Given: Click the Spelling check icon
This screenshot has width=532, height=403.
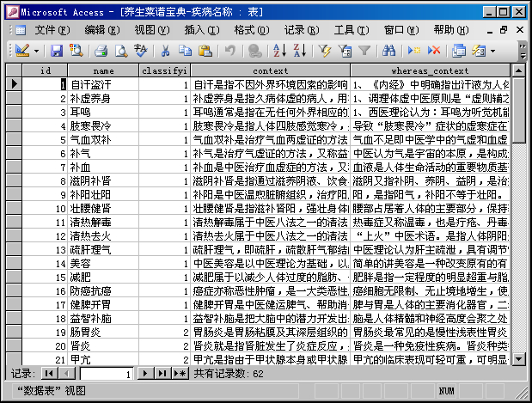Looking at the screenshot, I should (140, 51).
